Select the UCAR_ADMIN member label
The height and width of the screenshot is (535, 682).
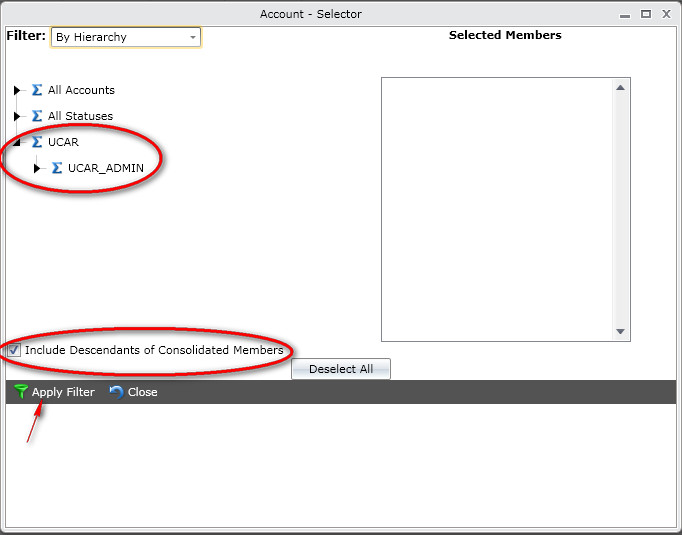click(106, 168)
